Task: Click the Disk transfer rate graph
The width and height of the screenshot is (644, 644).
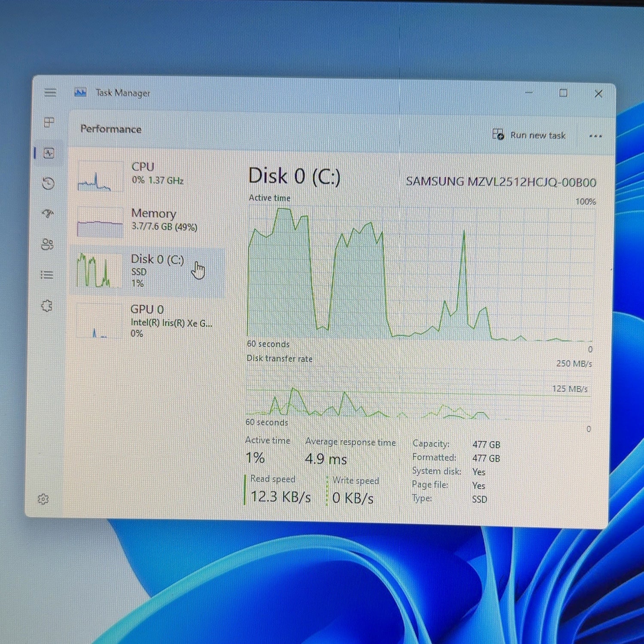Action: pyautogui.click(x=418, y=393)
